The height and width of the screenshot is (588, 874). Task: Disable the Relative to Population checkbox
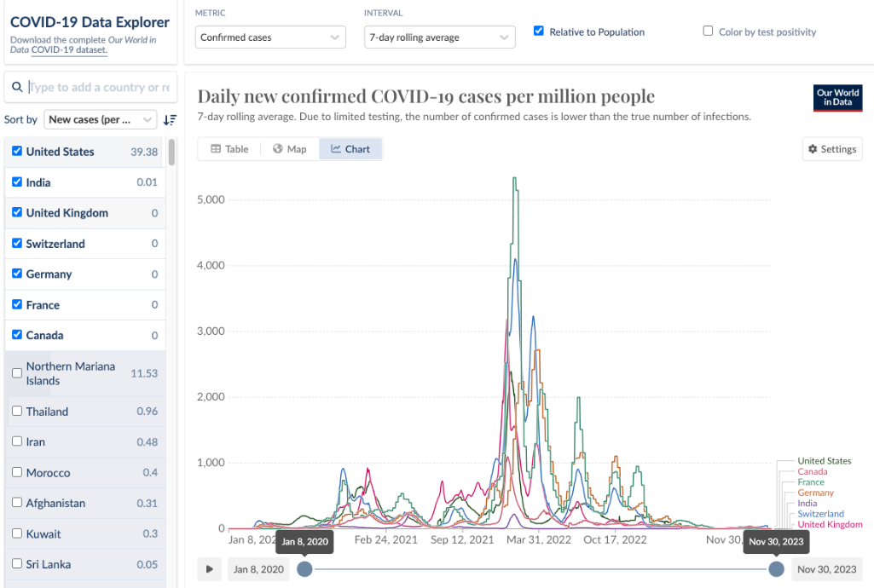point(539,32)
